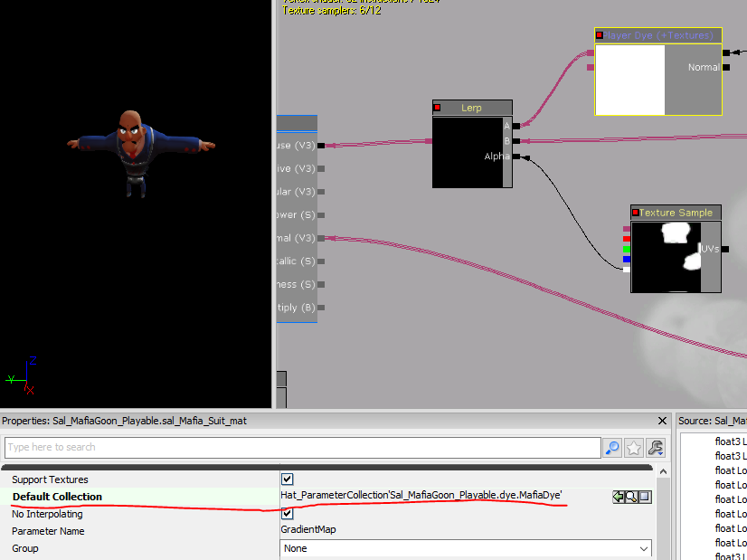Screen dimensions: 747x560
Task: Click the 'ness (S)' material input connector
Action: pyautogui.click(x=321, y=285)
